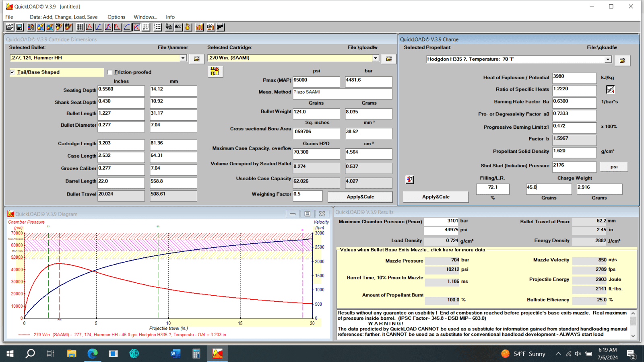Open the File menu
Viewport: 644px width, 362px height.
click(9, 17)
